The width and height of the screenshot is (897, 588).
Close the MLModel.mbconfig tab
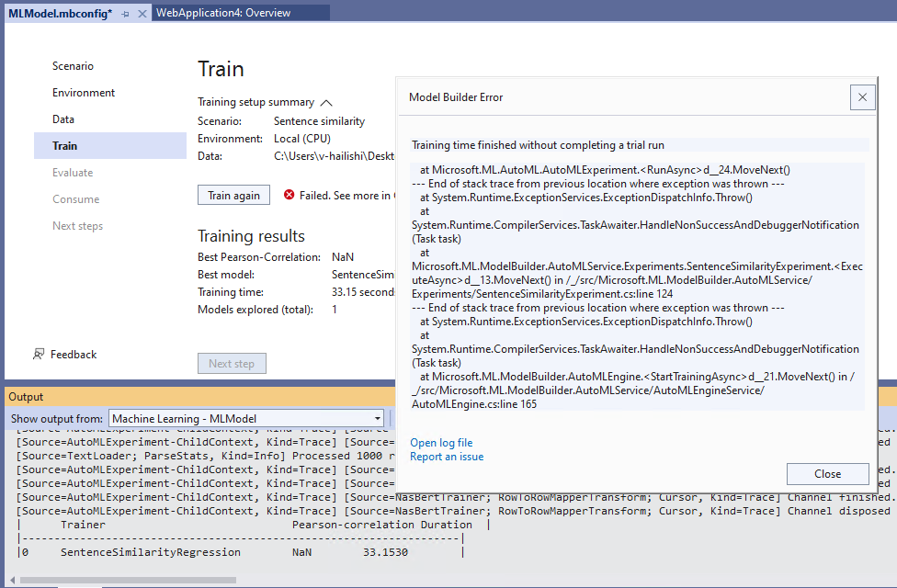[x=142, y=14]
